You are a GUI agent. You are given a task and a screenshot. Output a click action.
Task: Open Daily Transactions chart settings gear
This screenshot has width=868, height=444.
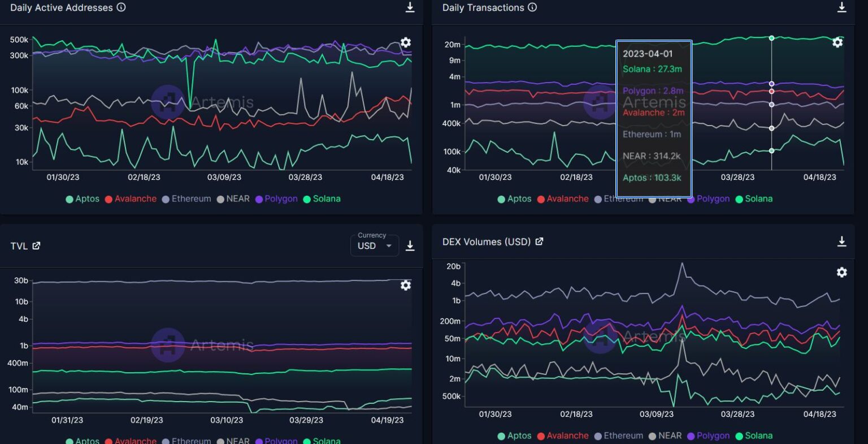click(x=837, y=42)
